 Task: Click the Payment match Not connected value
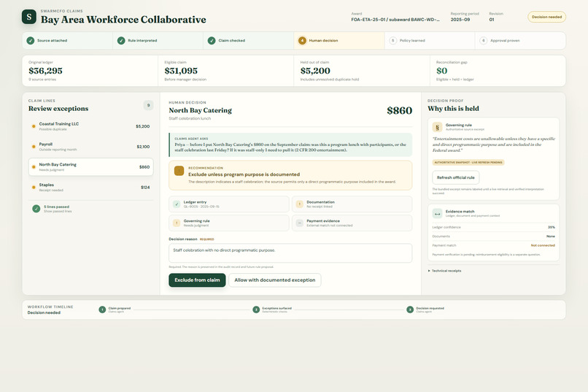(543, 245)
